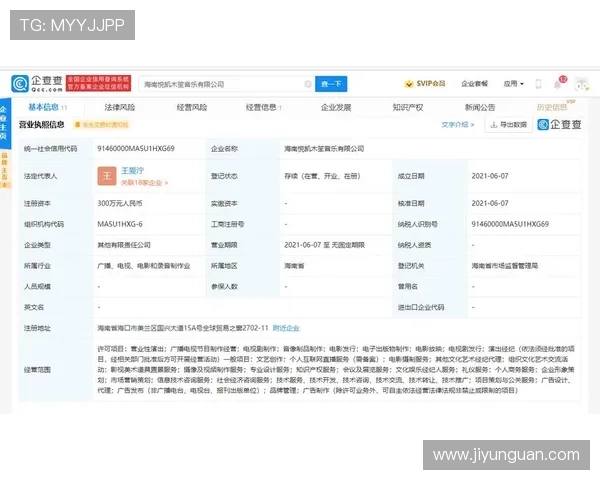Screen dimensions: 600x480
Task: Switch to the 法律风险 tab
Action: point(120,107)
